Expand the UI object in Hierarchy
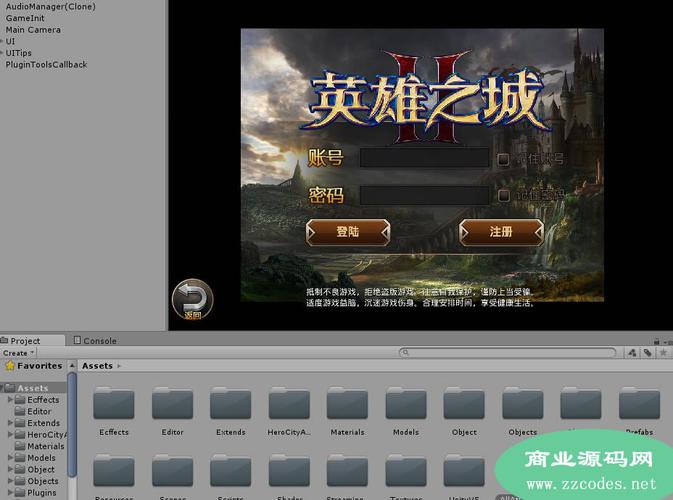 2,41
